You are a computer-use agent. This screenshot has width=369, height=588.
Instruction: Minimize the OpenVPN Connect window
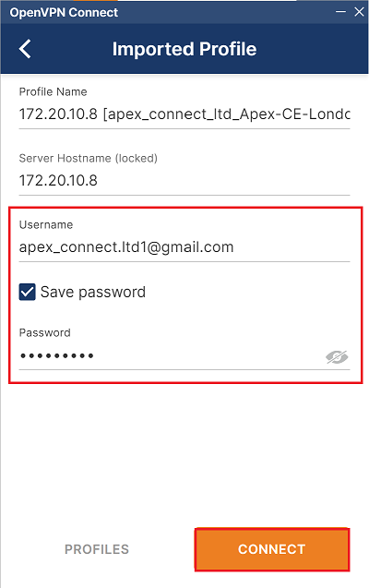[x=340, y=12]
